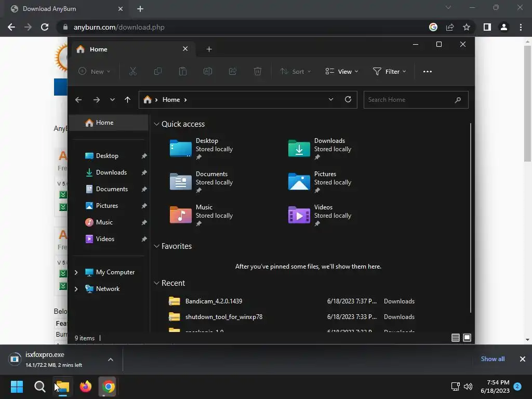Open Chrome side panel icon
Viewport: 532px width, 399px height.
point(487,27)
